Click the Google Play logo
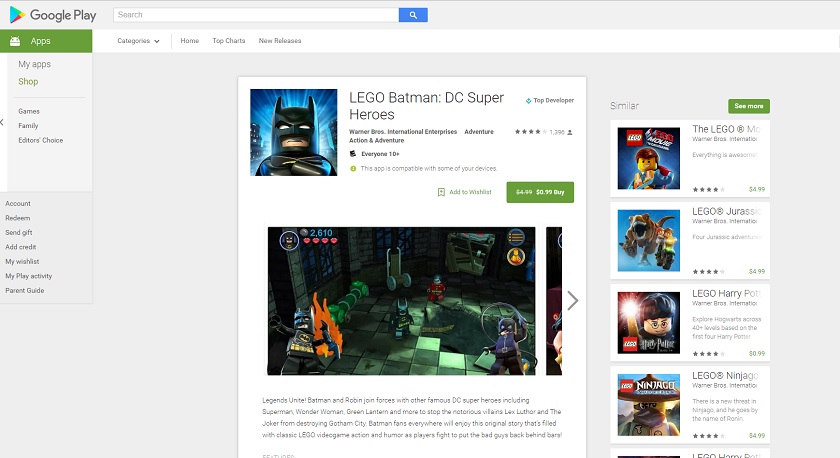The image size is (840, 458). pos(50,15)
